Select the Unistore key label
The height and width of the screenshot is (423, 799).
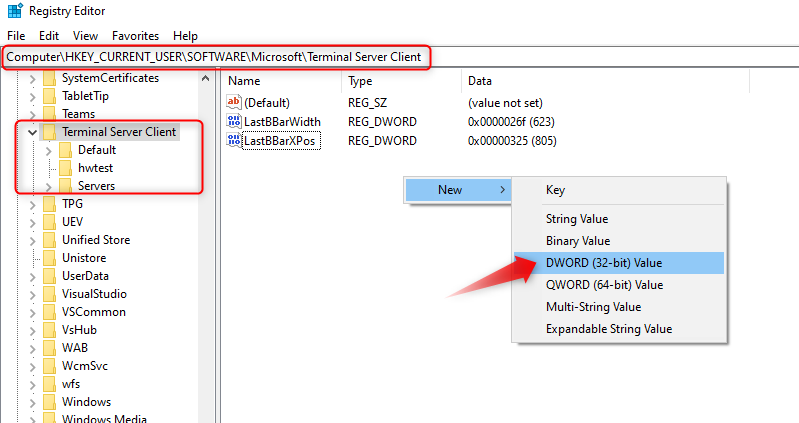(x=84, y=258)
